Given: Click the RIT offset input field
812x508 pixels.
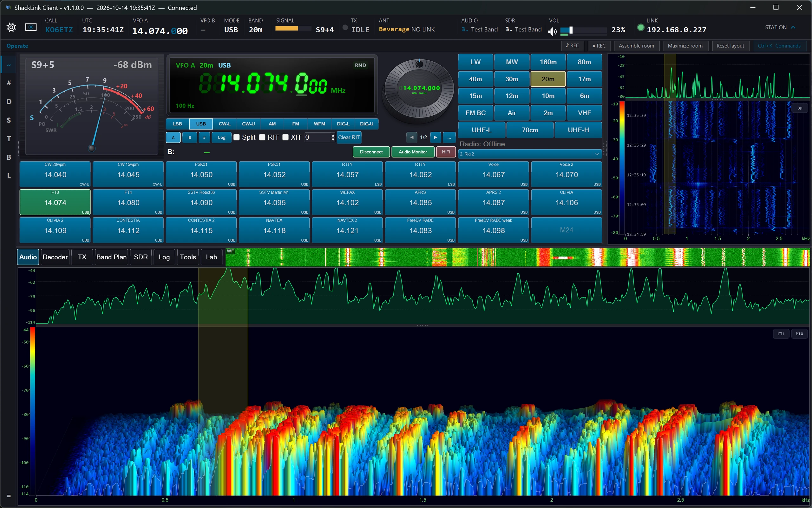Looking at the screenshot, I should pos(318,137).
